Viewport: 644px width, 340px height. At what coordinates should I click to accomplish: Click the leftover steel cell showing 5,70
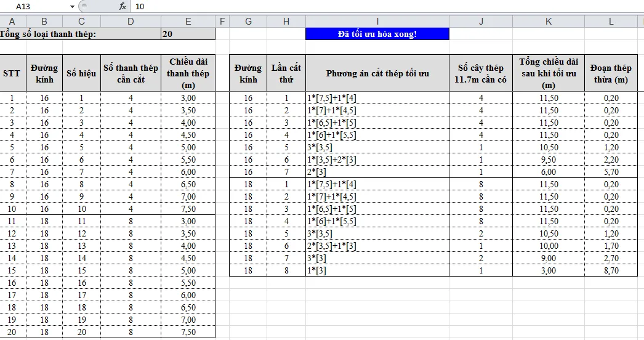coord(611,172)
